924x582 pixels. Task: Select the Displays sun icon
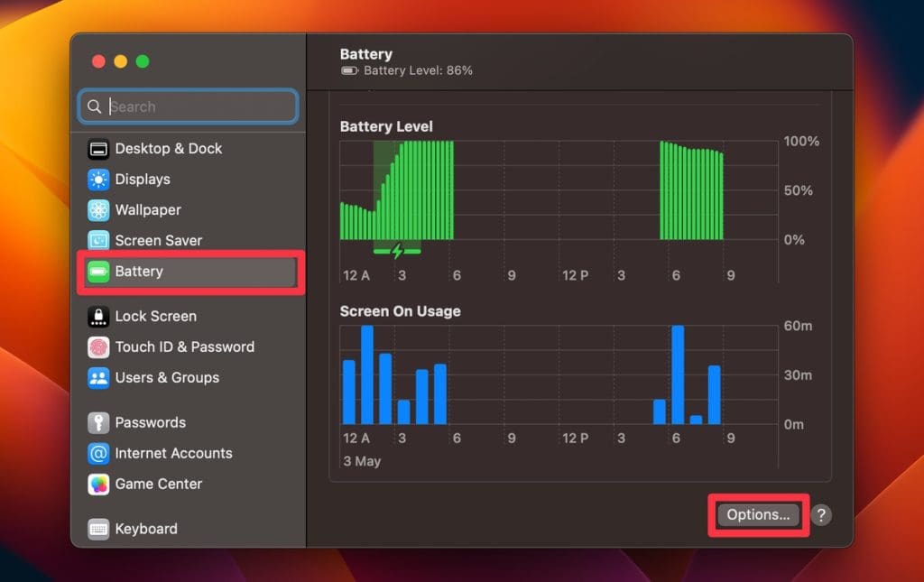click(98, 180)
